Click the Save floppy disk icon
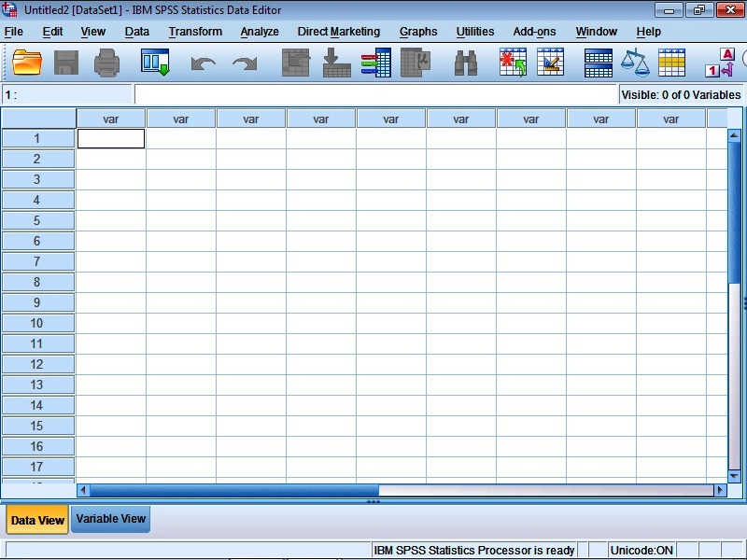 coord(66,63)
